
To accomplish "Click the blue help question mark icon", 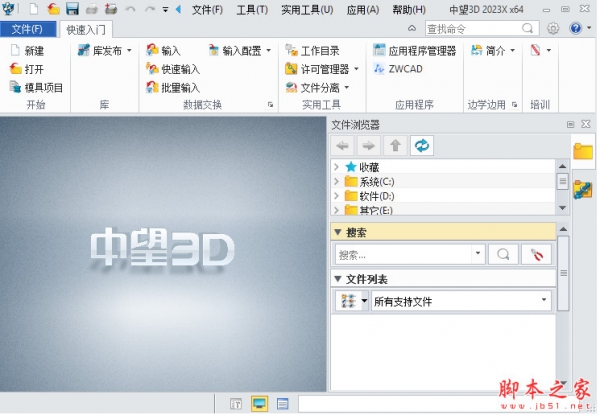I will [x=575, y=28].
